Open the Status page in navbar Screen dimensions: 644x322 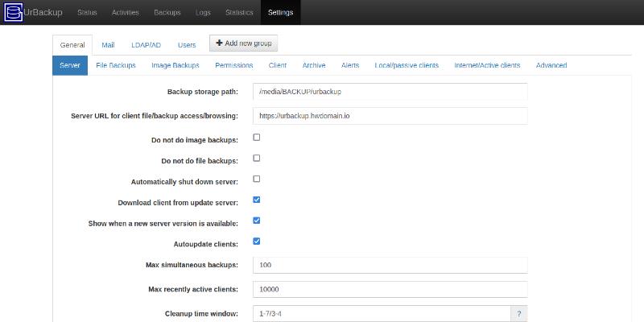87,13
